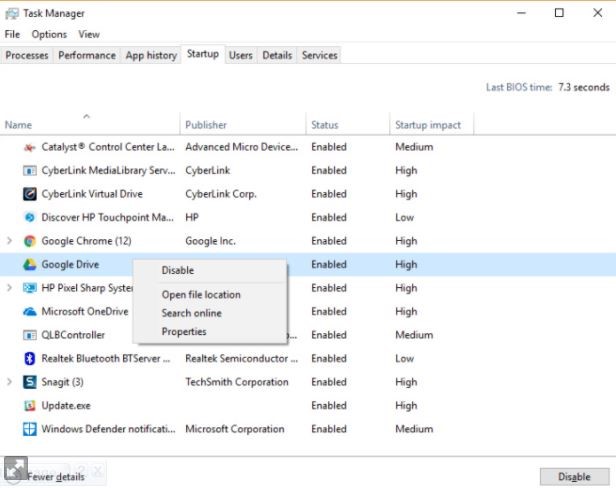Select the Startup tab
The image size is (616, 488).
203,54
